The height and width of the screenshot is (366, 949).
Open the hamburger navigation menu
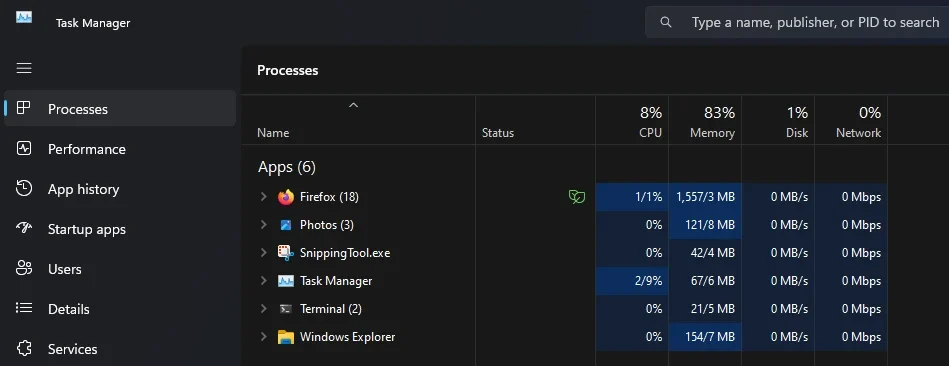(24, 68)
